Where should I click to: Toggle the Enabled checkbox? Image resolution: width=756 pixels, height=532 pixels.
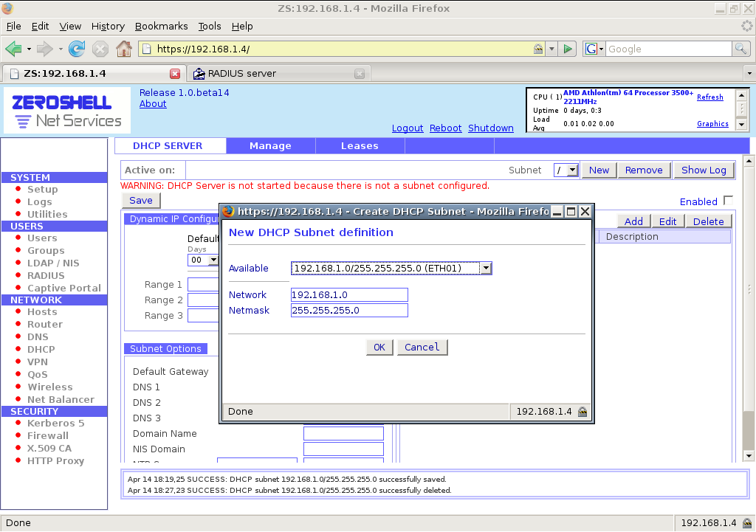729,201
